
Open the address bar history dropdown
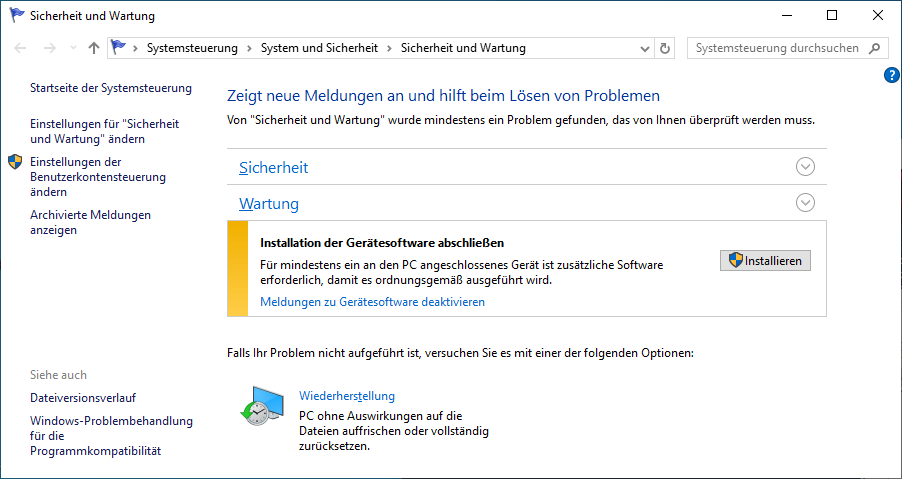click(x=645, y=49)
